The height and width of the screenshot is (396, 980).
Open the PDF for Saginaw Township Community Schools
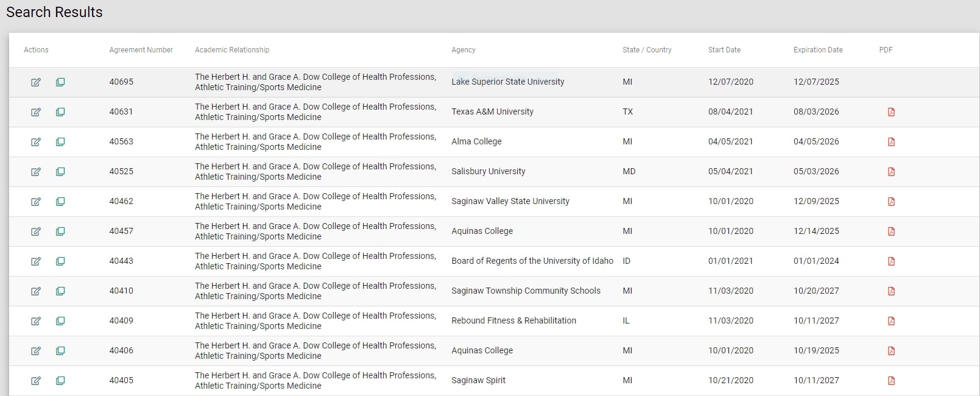coord(891,291)
